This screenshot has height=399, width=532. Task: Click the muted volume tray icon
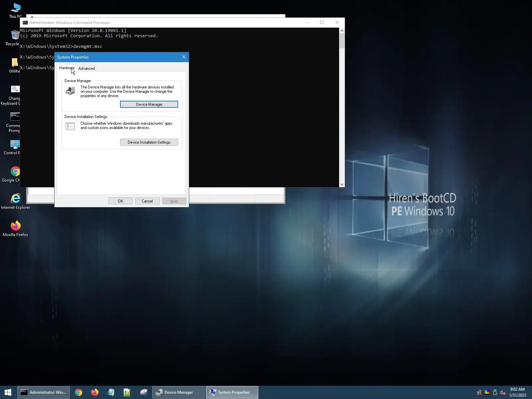coord(503,392)
